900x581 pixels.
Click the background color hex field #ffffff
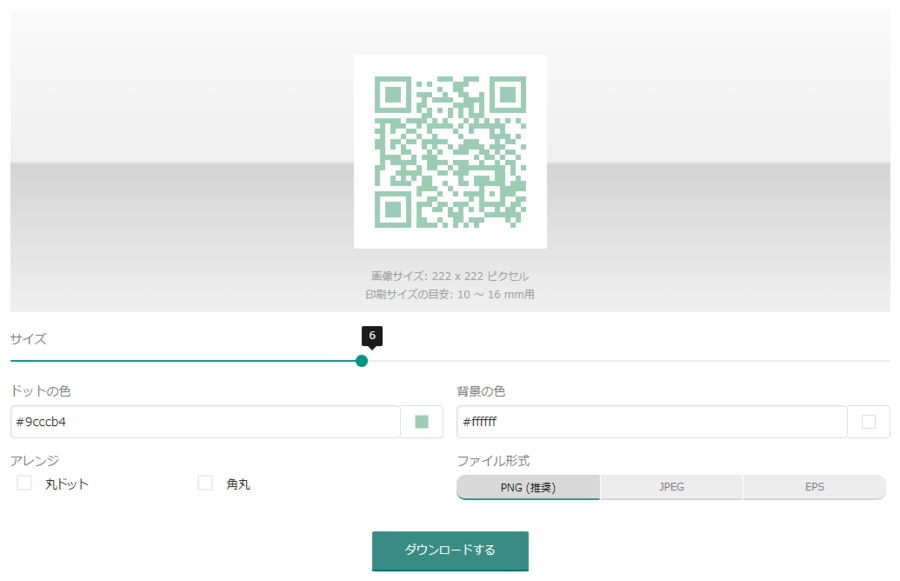[651, 422]
